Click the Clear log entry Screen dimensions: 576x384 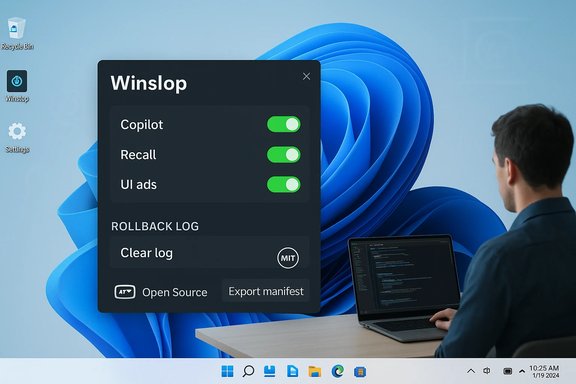[209, 253]
